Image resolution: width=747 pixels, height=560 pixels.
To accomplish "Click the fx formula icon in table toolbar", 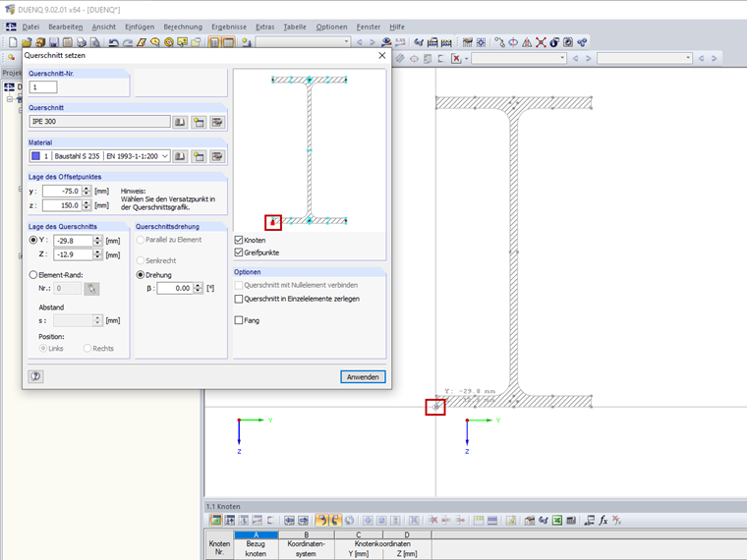I will point(603,521).
